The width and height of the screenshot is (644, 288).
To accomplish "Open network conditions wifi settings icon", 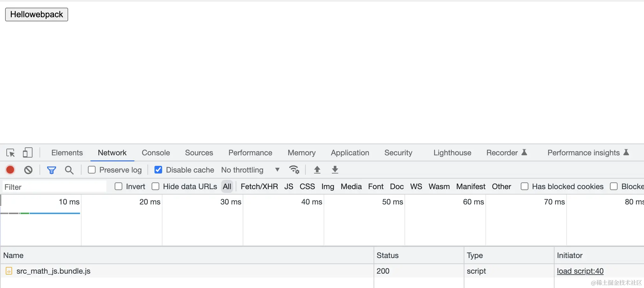I will click(294, 170).
